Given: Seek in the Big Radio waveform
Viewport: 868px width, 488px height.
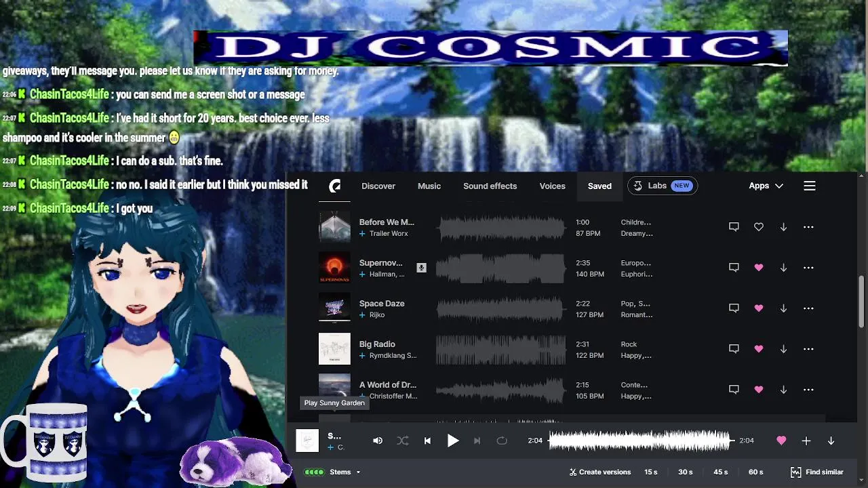Looking at the screenshot, I should [x=500, y=350].
